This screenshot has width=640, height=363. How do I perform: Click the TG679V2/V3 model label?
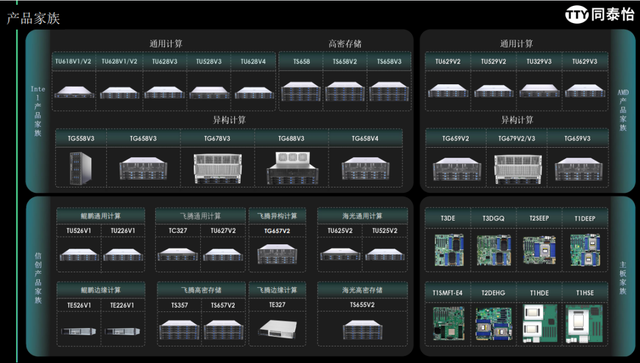[x=516, y=138]
